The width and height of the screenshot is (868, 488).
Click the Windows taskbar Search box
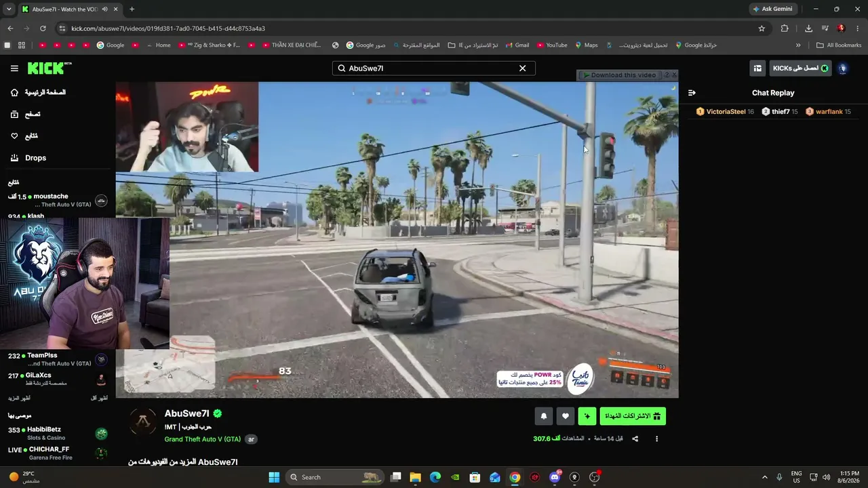[334, 477]
